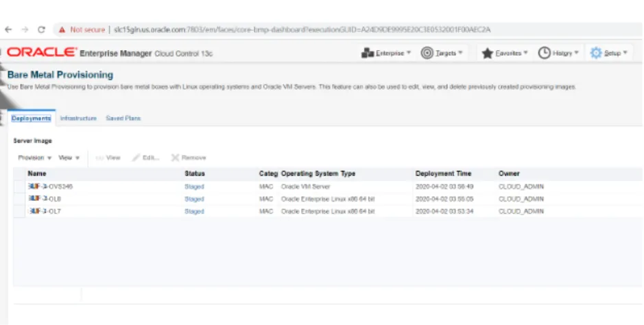The width and height of the screenshot is (644, 325).
Task: Click the Oracle VM Server cell
Action: (306, 186)
